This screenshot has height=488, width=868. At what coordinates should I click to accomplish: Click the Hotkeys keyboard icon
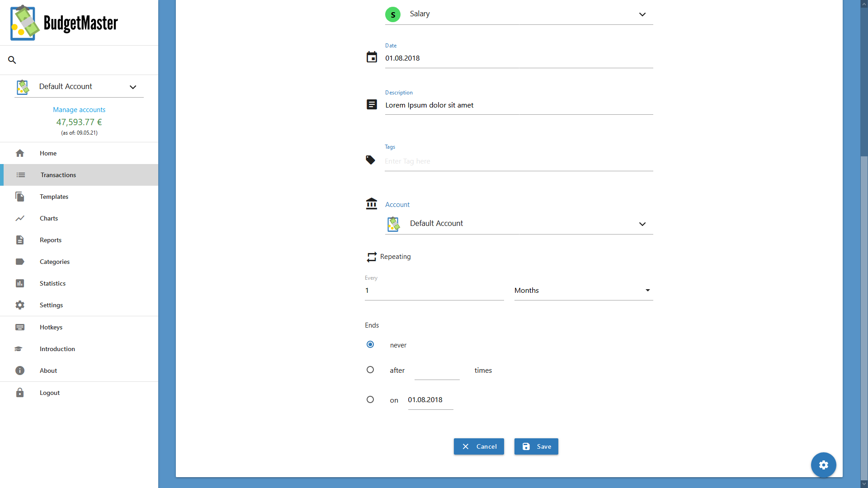20,327
